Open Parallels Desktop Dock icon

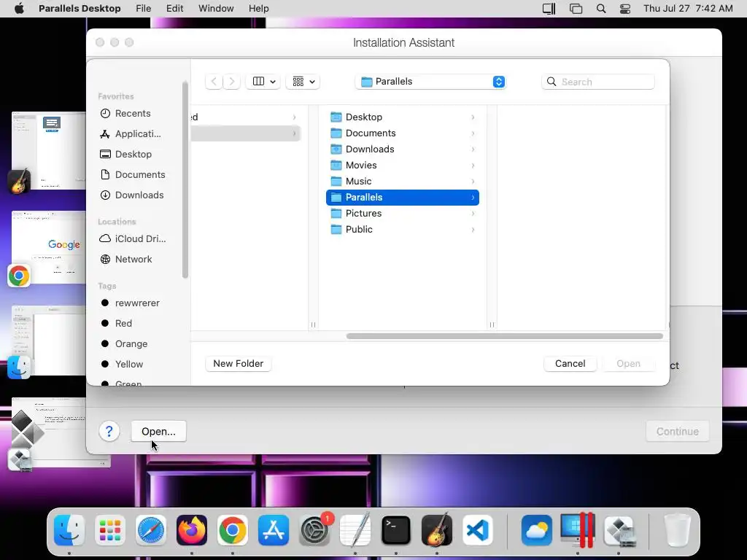(x=578, y=530)
